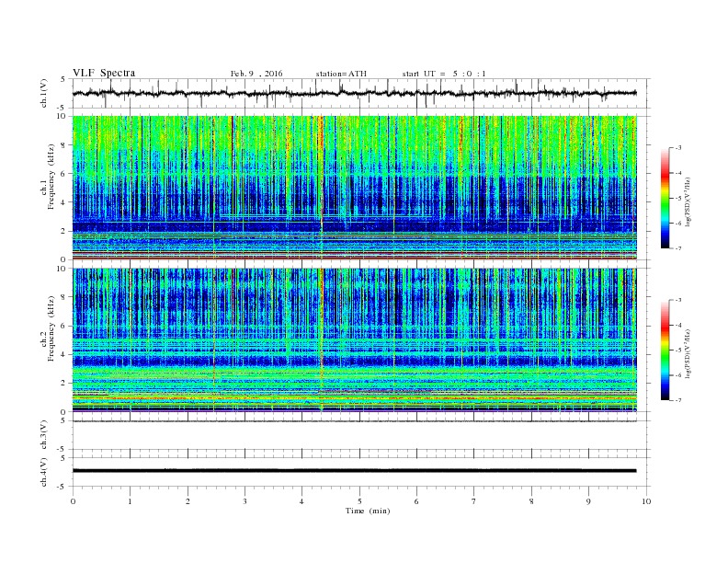The height and width of the screenshot is (563, 728).
Task: Click the "Feb. 9 , 2016" date text
Action: [x=256, y=74]
